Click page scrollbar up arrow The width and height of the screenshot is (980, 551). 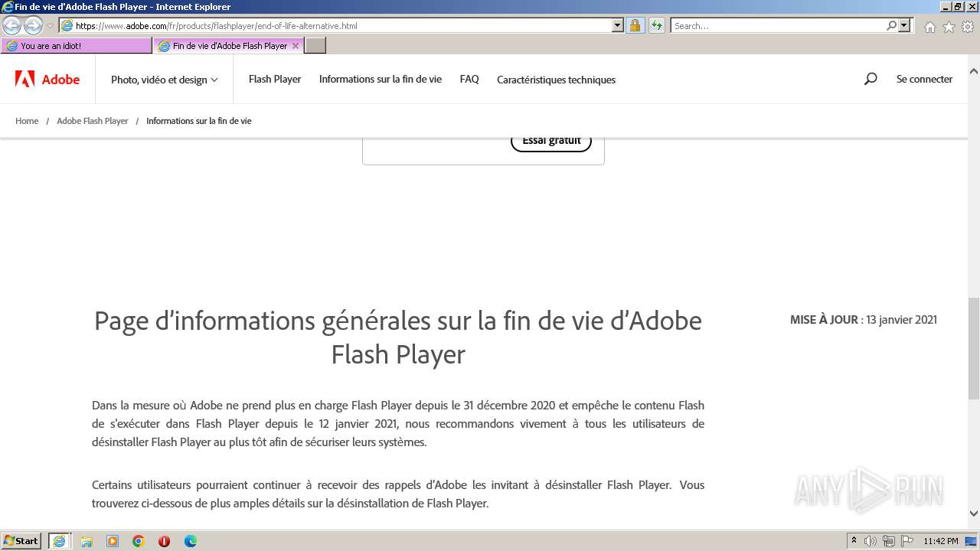[974, 72]
